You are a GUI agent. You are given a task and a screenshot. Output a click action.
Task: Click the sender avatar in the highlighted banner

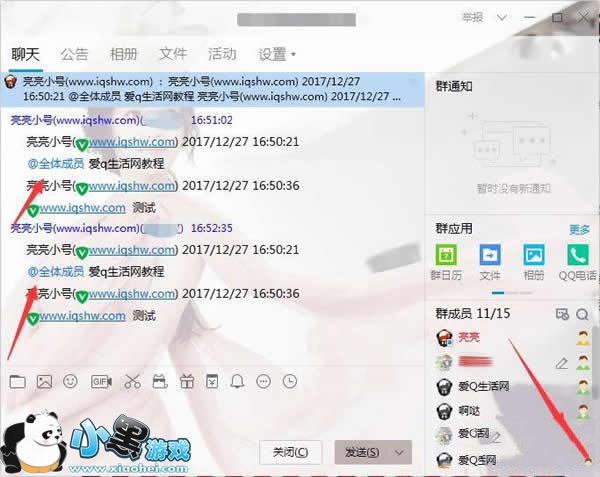10,81
